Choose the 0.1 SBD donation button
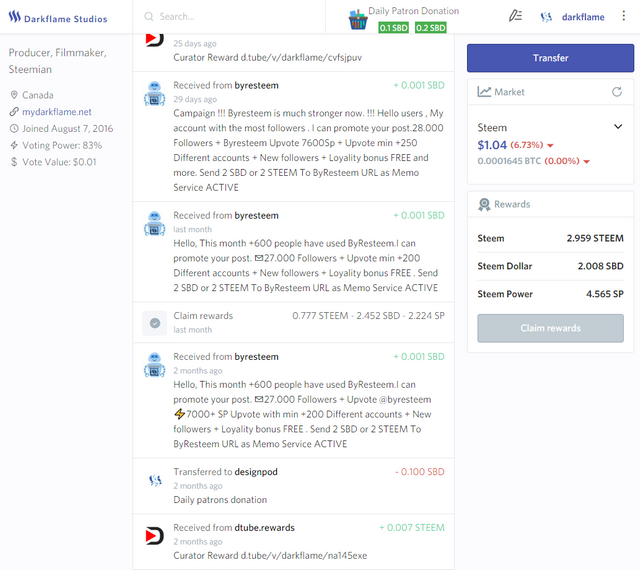This screenshot has width=640, height=570. (x=393, y=27)
